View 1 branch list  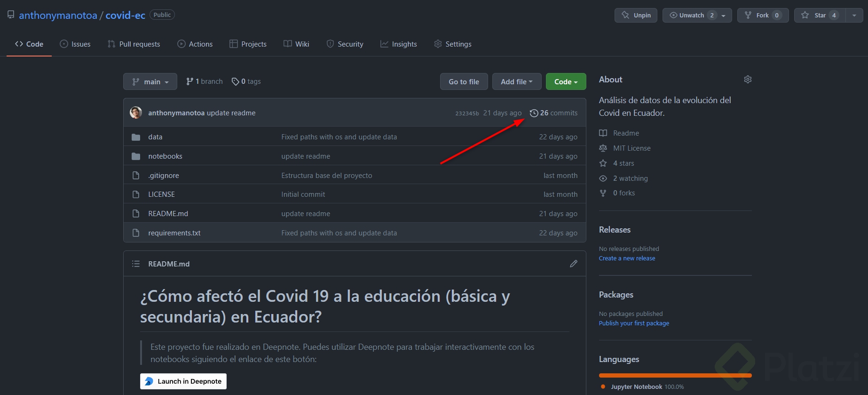(205, 81)
